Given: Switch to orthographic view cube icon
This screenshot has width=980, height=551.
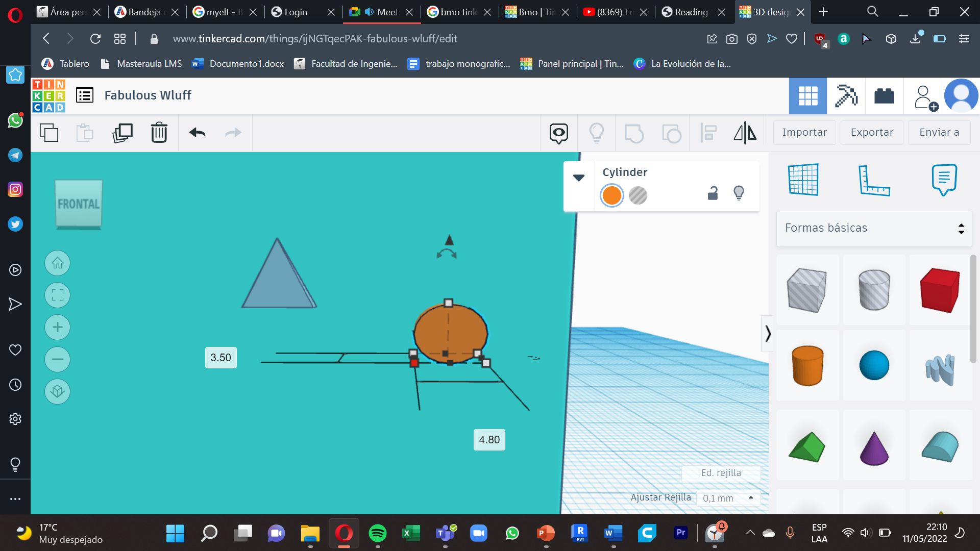Looking at the screenshot, I should (58, 392).
